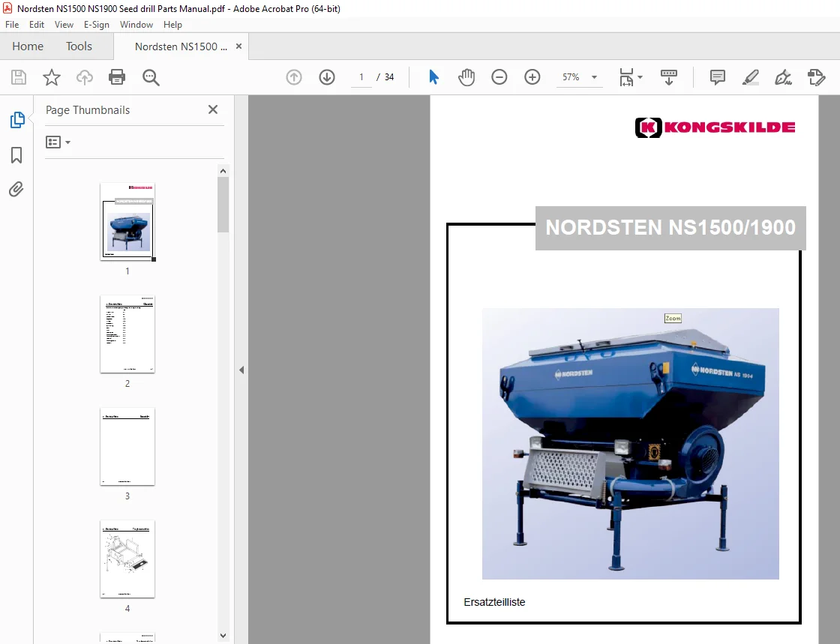Go to next page arrow
The height and width of the screenshot is (644, 840).
click(x=327, y=77)
